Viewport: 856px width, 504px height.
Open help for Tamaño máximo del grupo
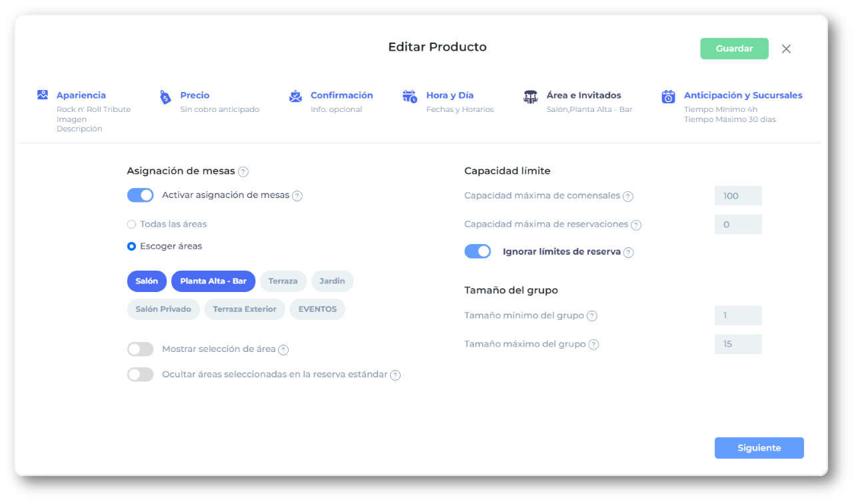point(594,345)
